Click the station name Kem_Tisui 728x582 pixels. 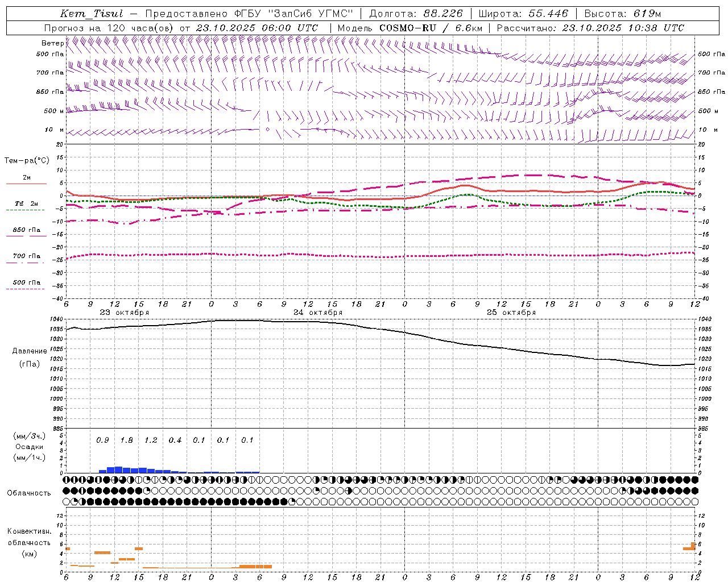coord(92,14)
